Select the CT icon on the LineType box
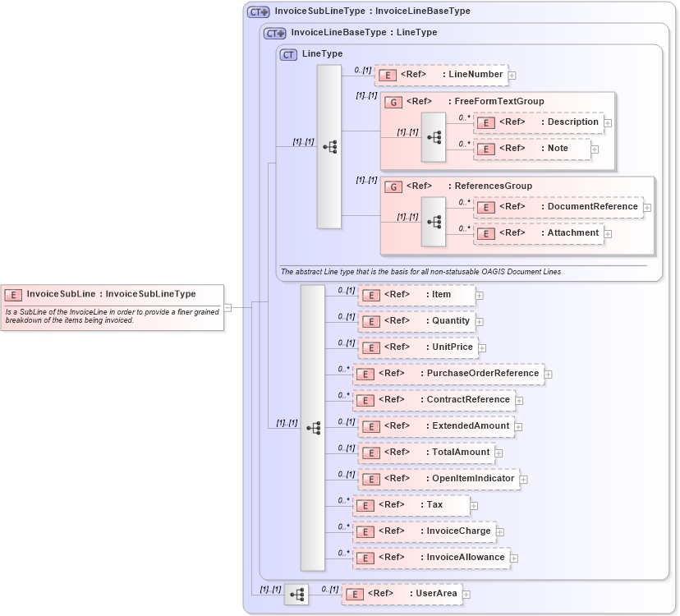The image size is (680, 616). pos(288,53)
